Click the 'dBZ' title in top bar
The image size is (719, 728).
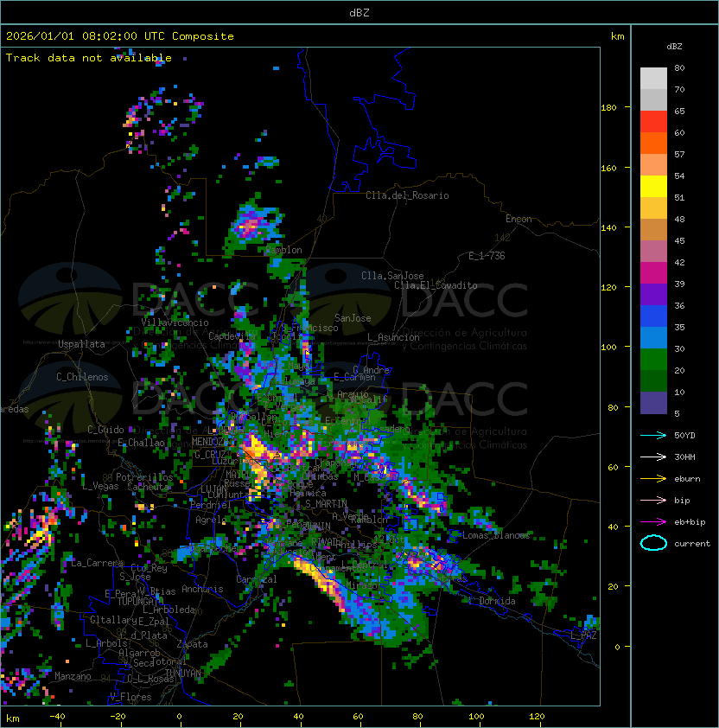coord(359,12)
